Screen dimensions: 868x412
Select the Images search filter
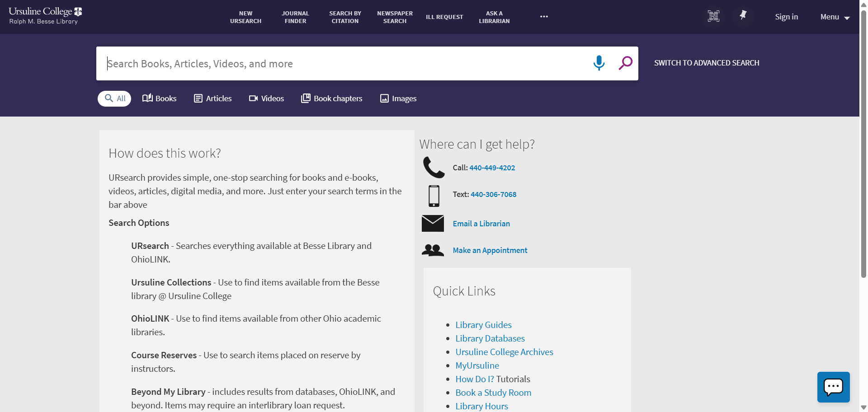click(x=397, y=98)
